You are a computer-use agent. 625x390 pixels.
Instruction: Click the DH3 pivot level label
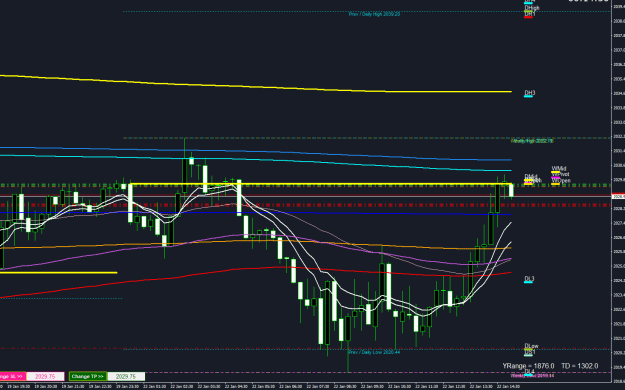pos(529,93)
